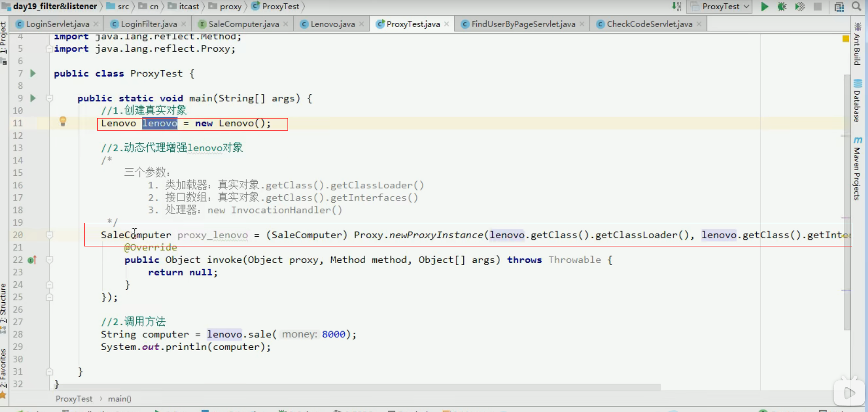
Task: Click newProxyInstance method call
Action: click(x=436, y=235)
